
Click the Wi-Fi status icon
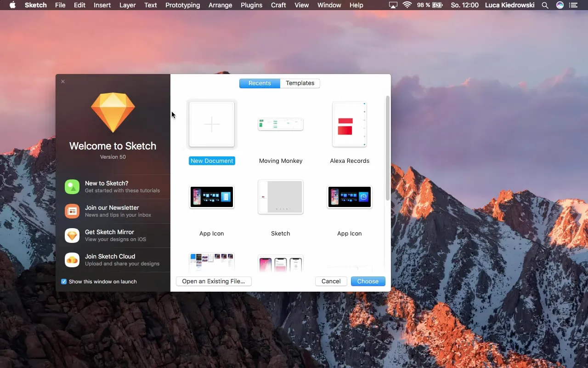coord(407,5)
